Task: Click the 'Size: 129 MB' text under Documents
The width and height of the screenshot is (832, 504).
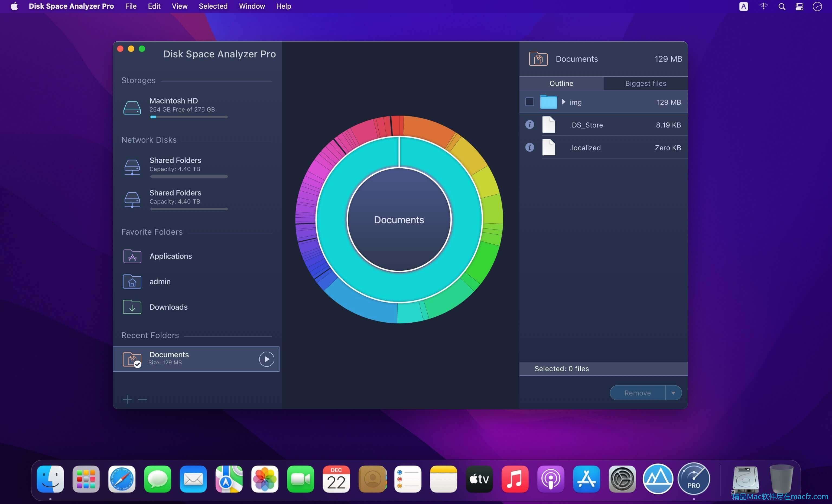Action: 165,362
